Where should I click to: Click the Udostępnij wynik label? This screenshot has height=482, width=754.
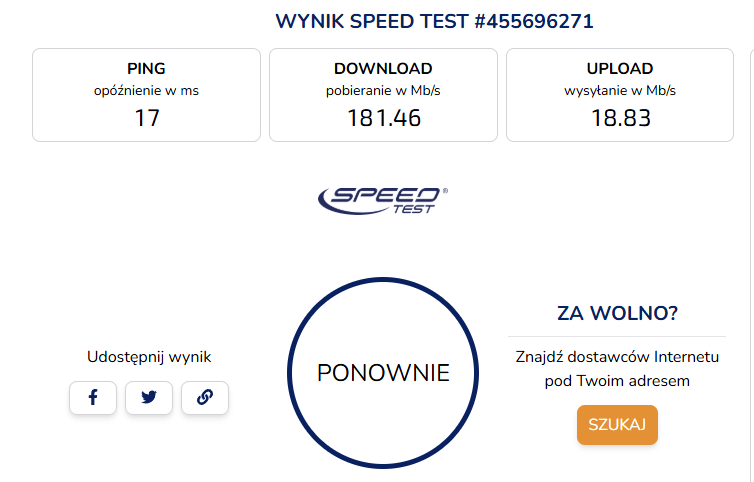click(149, 357)
